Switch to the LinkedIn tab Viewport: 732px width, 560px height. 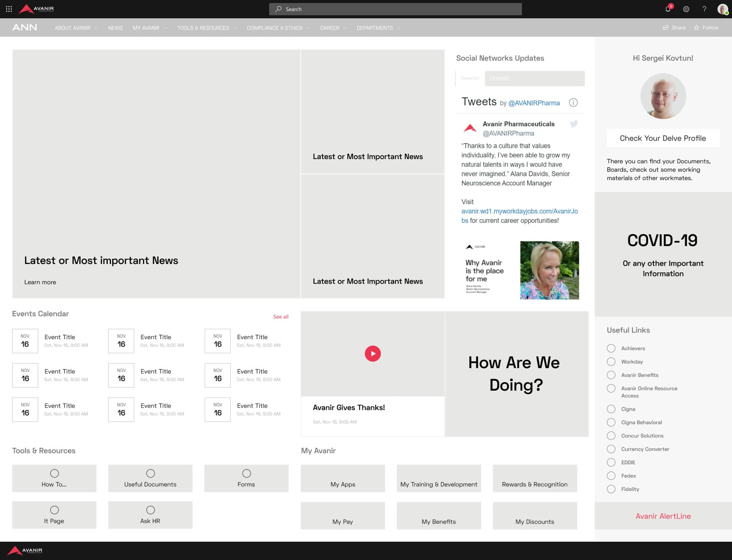point(535,78)
